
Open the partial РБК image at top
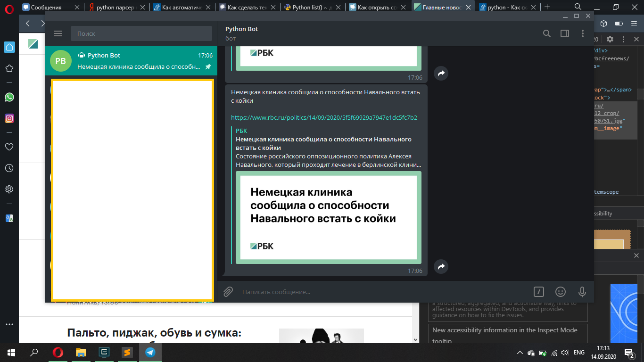tap(329, 58)
